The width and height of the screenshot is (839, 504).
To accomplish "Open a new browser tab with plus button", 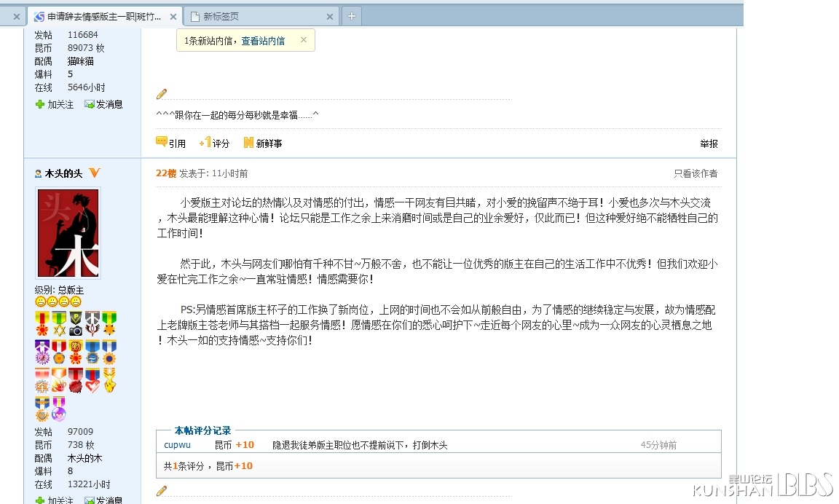I will coord(352,16).
